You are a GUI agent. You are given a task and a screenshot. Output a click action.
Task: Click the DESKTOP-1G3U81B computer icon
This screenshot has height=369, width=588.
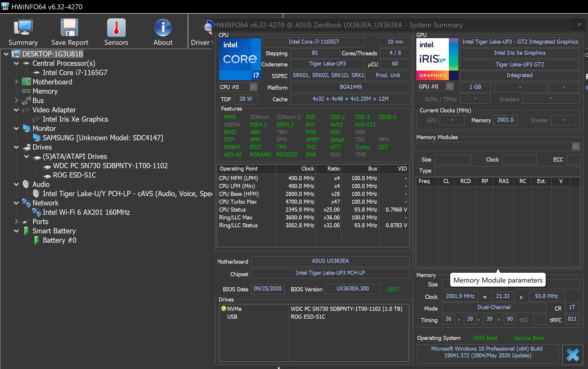pos(16,54)
